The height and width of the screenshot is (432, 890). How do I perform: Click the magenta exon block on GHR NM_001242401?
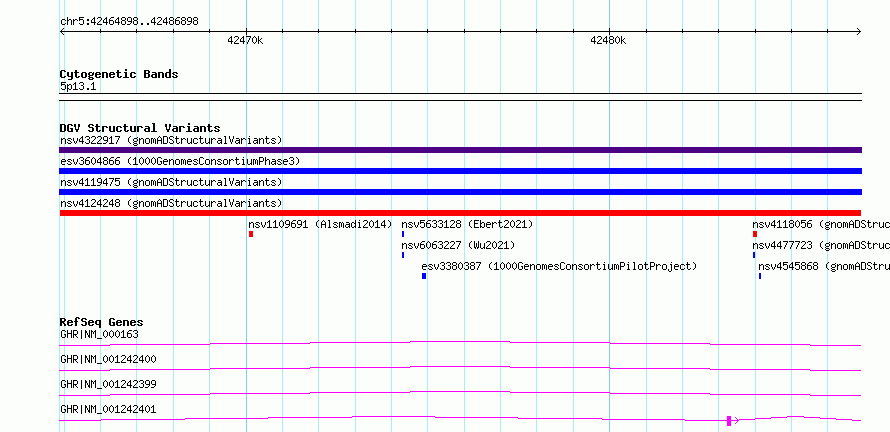click(729, 421)
